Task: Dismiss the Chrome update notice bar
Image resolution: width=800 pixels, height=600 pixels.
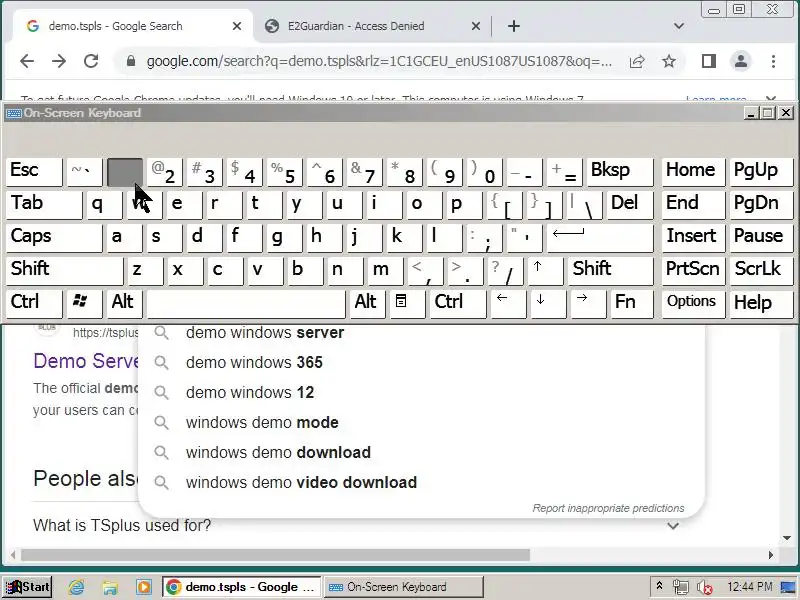Action: 771,98
